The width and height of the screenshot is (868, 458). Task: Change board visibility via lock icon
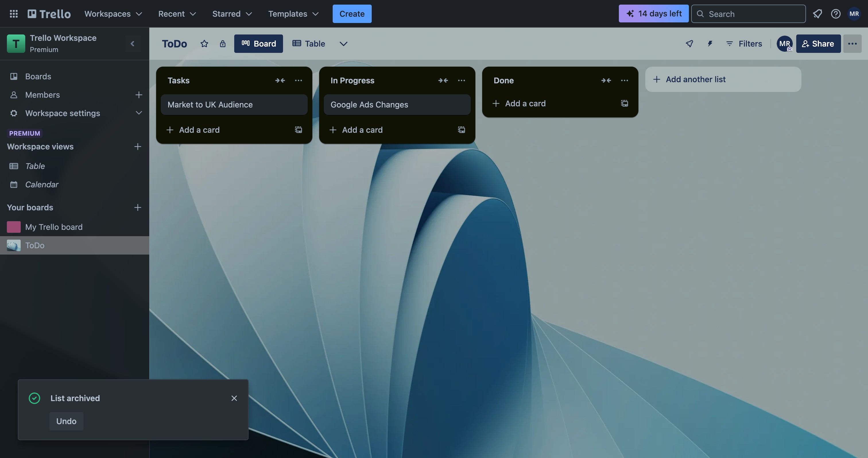[222, 43]
